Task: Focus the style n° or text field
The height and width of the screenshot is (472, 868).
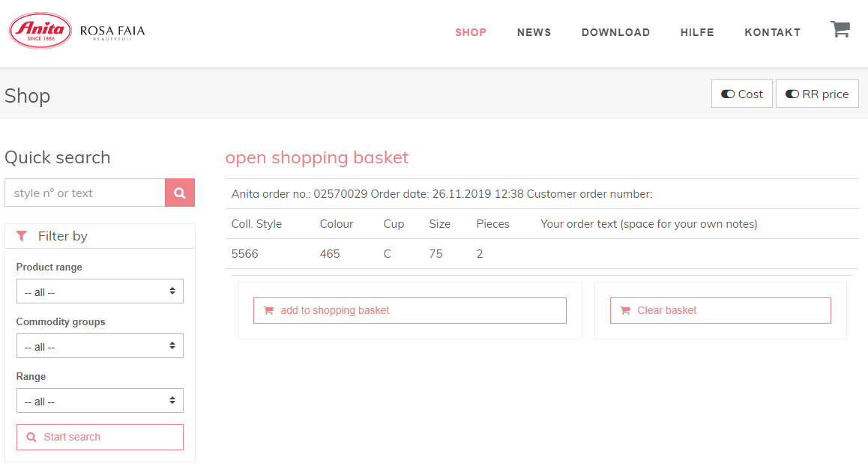Action: 85,193
